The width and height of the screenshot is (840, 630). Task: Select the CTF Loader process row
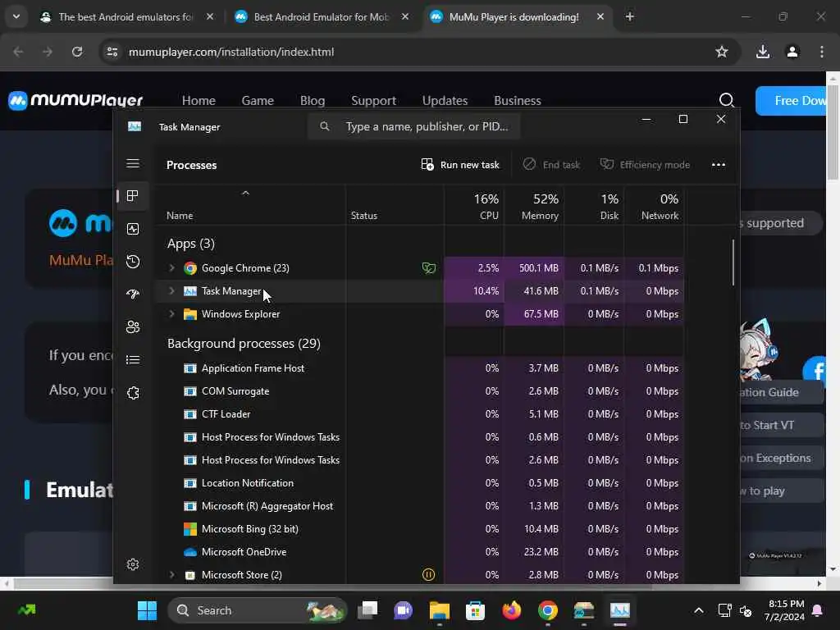419,414
